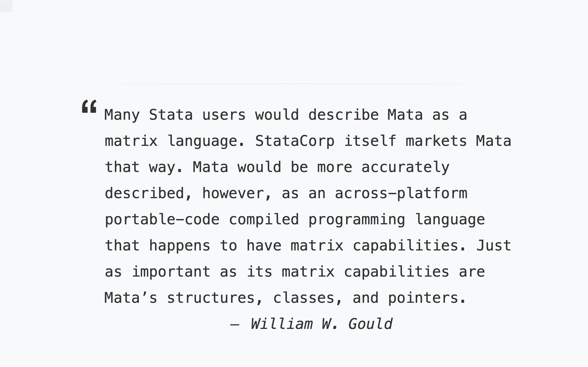Click the author name William W. Gould
Image resolution: width=588 pixels, height=367 pixels.
321,324
